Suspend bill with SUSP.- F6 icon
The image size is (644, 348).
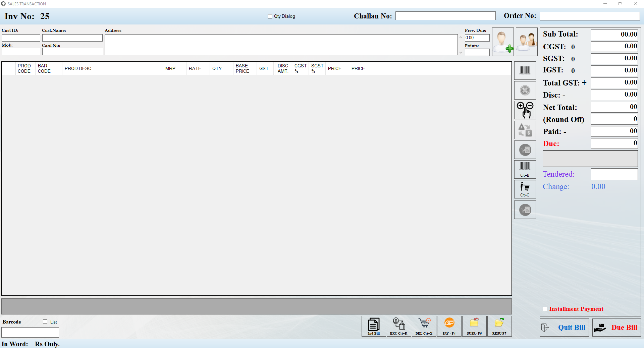coord(474,326)
